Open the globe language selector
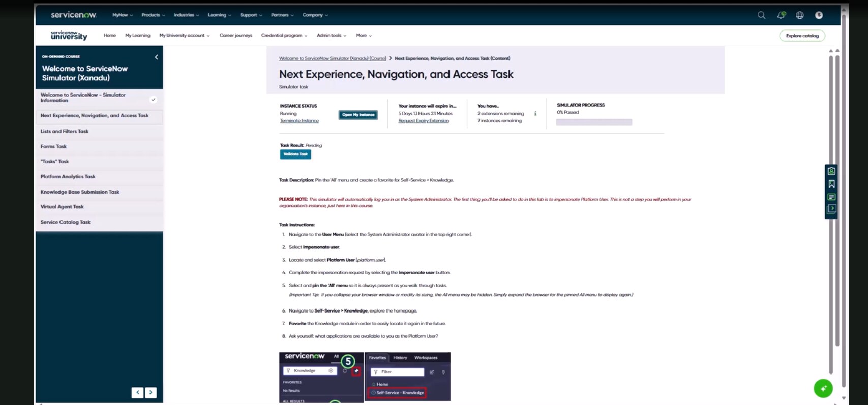 click(x=800, y=15)
